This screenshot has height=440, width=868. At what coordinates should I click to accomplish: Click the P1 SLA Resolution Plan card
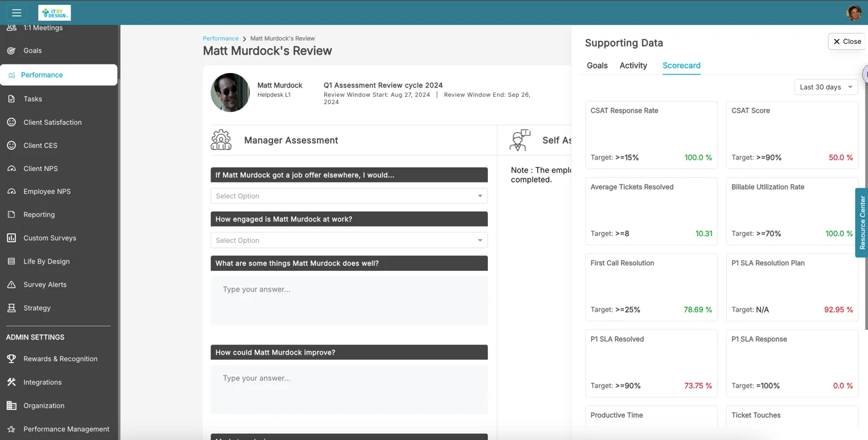tap(793, 287)
